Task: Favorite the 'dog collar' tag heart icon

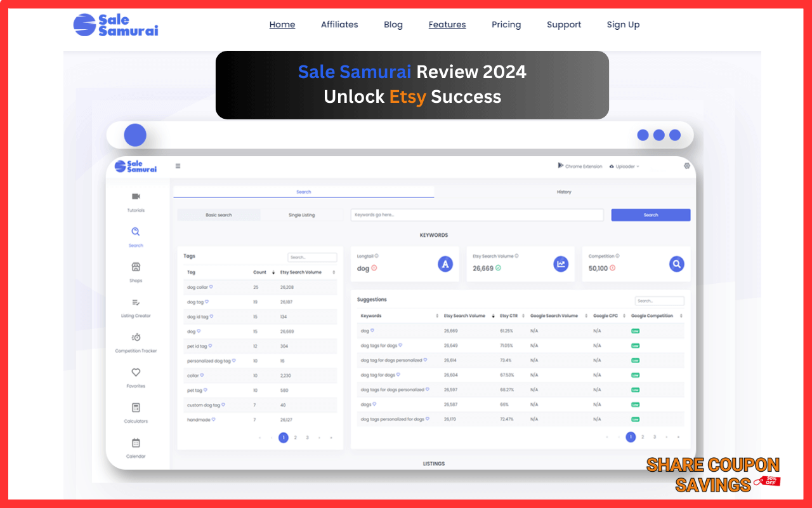Action: point(211,287)
